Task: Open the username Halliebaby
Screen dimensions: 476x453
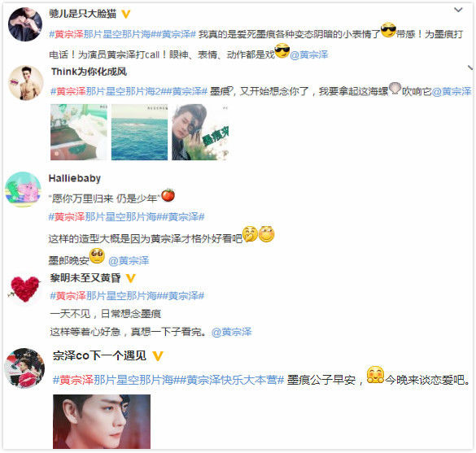Action: coord(75,178)
